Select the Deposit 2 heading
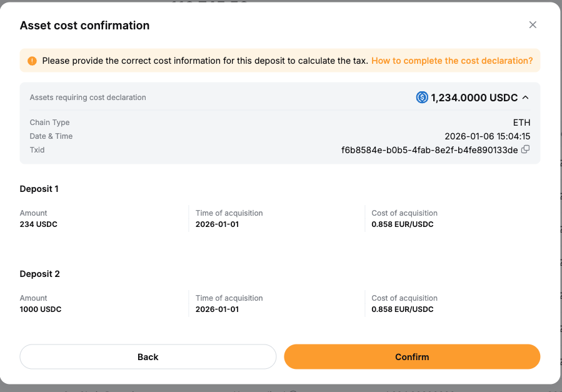Screen dimensions: 562x392 click(39, 274)
